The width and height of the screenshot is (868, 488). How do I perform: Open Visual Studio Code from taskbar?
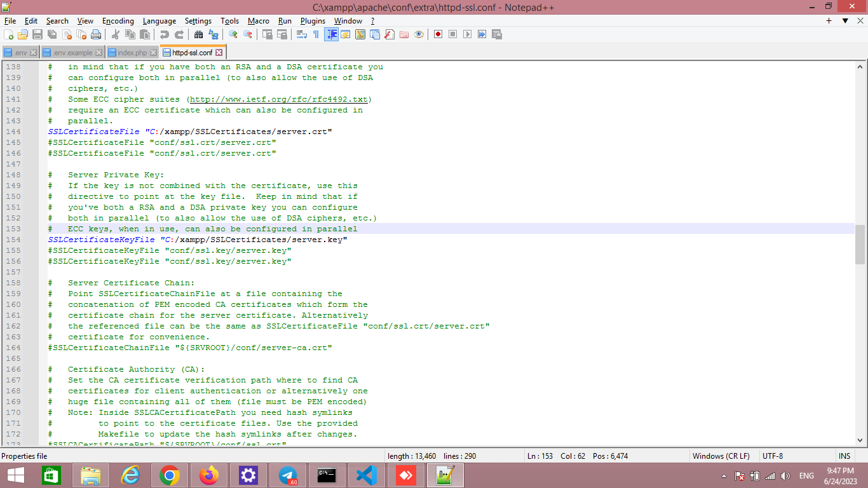(x=367, y=475)
